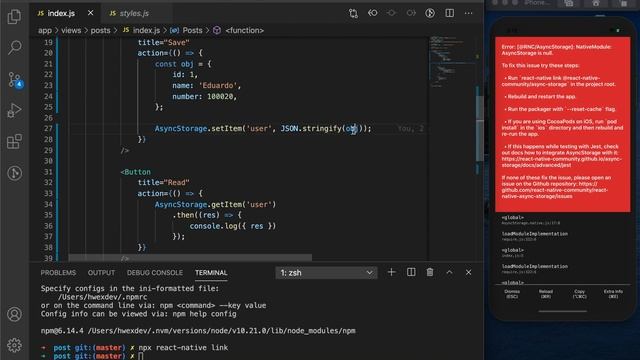Click line number 27 in gutter
Screen dimensions: 640x360
tap(48, 129)
